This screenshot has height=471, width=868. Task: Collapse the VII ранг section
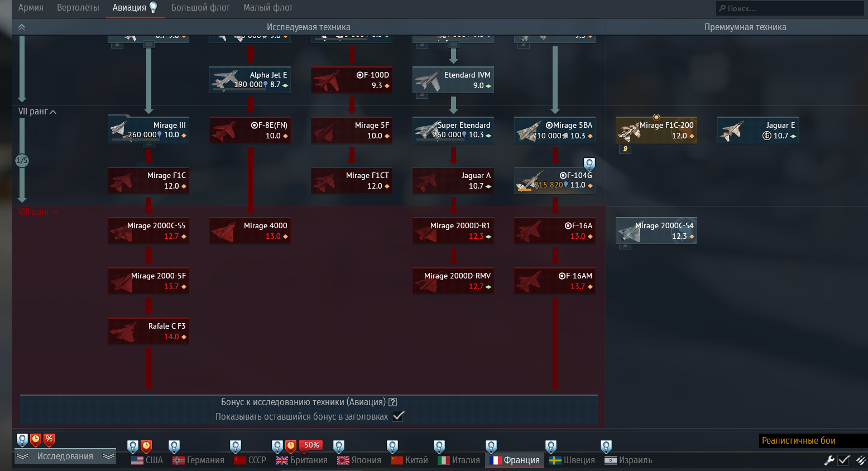[x=37, y=112]
